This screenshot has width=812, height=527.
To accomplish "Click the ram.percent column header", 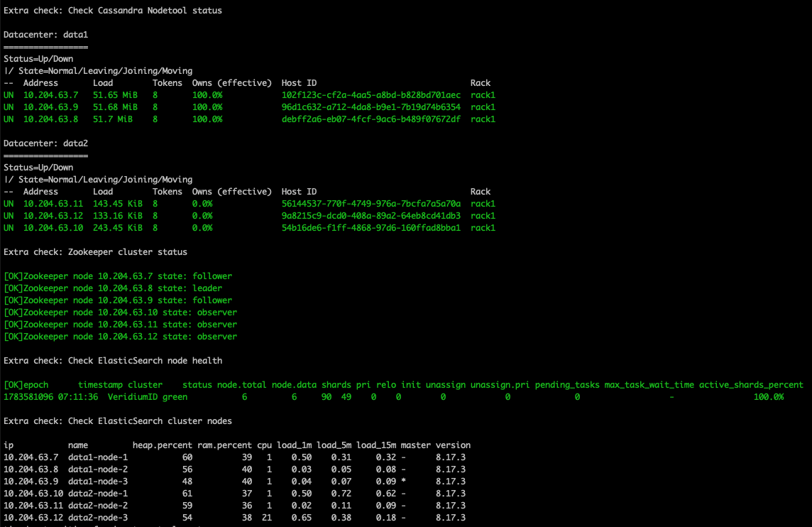I will click(x=224, y=445).
